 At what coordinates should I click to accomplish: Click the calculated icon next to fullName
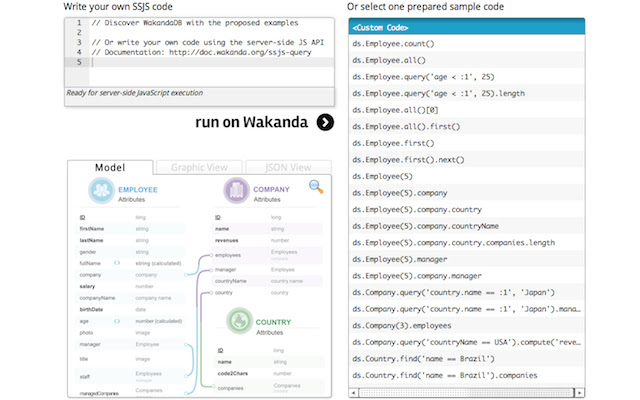[x=117, y=263]
